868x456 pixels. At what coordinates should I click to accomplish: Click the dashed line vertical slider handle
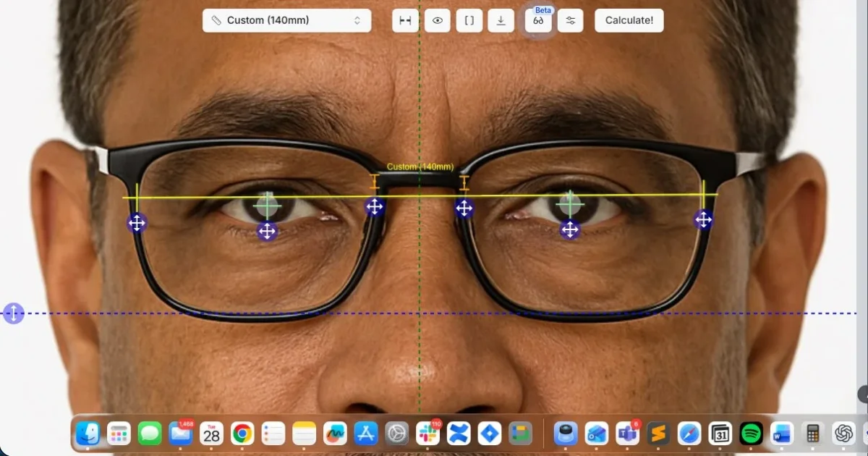(13, 313)
